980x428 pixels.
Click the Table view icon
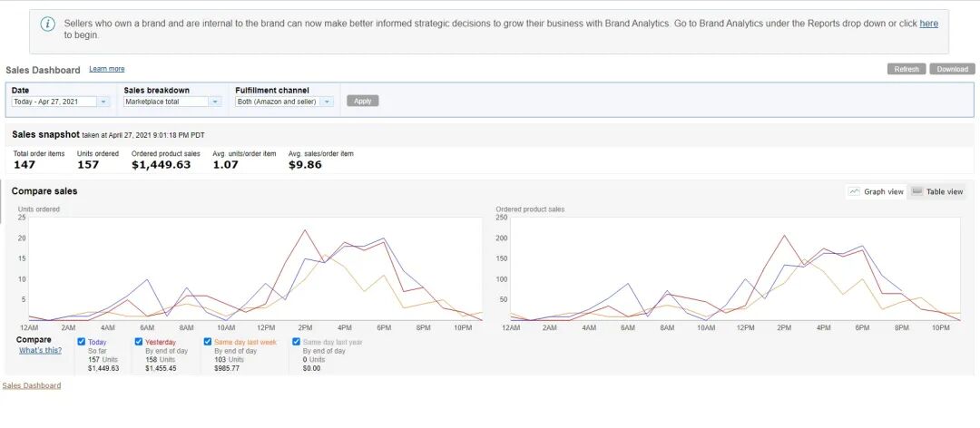[916, 192]
